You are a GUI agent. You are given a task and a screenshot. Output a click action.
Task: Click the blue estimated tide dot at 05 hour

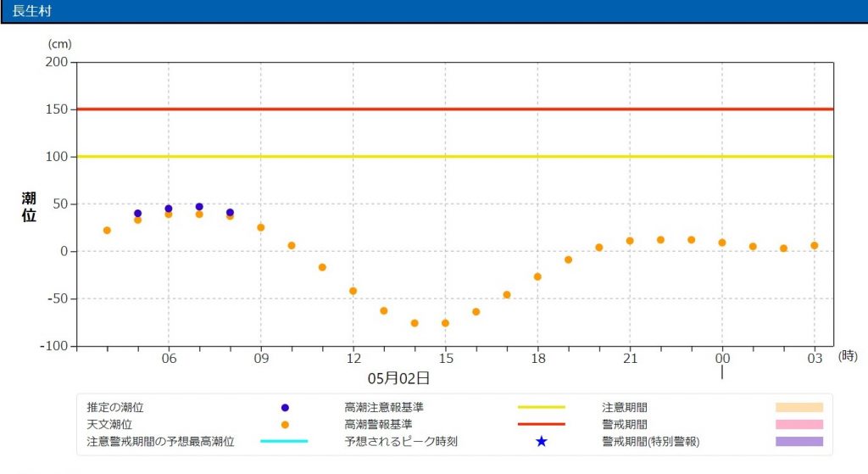pyautogui.click(x=138, y=214)
